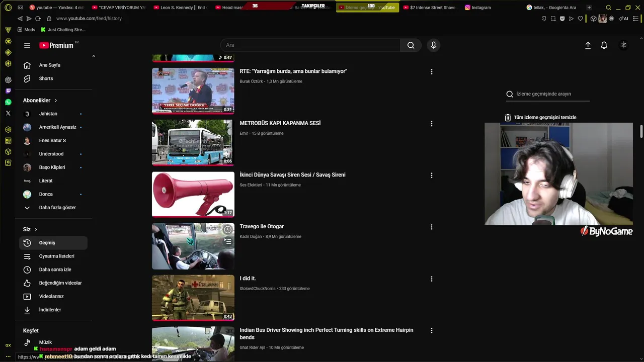Open the notifications bell
The height and width of the screenshot is (362, 644).
click(604, 45)
